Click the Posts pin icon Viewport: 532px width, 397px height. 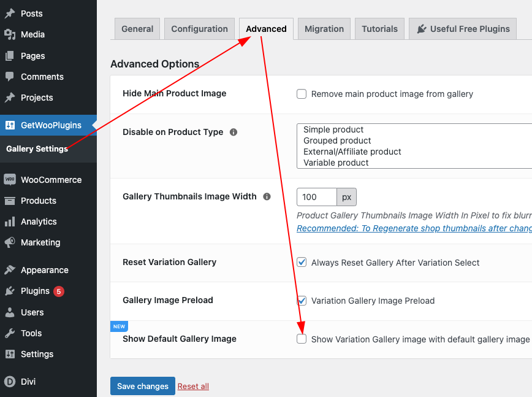pos(10,13)
